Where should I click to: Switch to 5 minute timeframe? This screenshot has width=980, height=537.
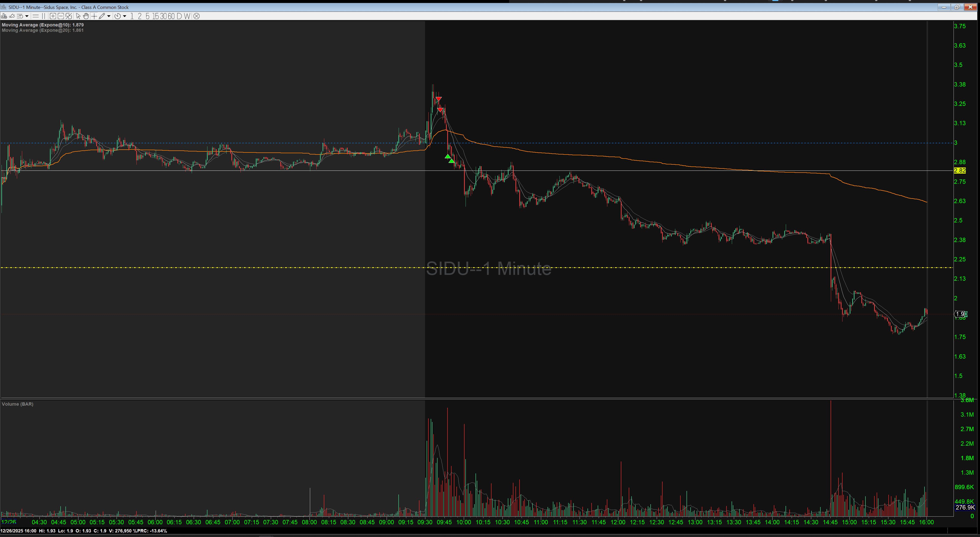coord(148,16)
